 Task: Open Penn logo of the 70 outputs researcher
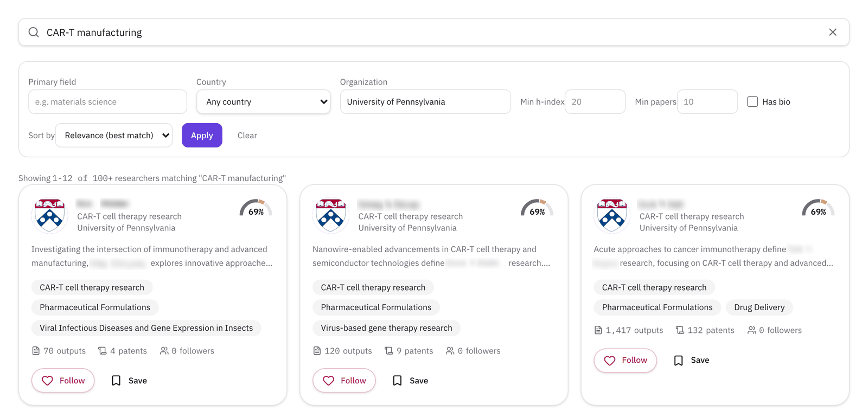(49, 215)
